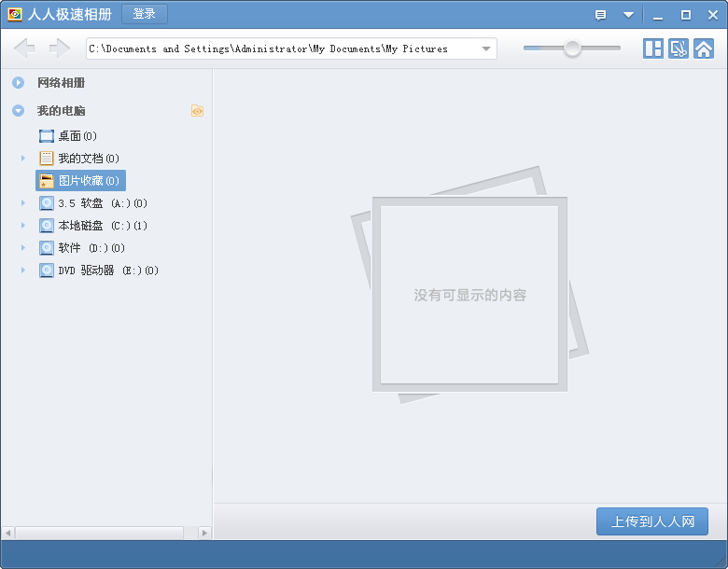Go to home page icon
Screen dimensions: 728x569
(x=704, y=49)
